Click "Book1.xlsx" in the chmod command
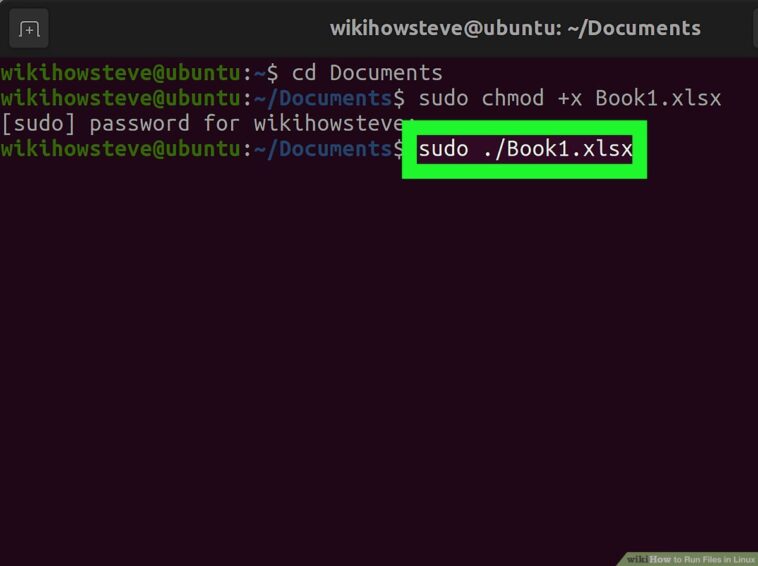The height and width of the screenshot is (566, 758). [658, 98]
